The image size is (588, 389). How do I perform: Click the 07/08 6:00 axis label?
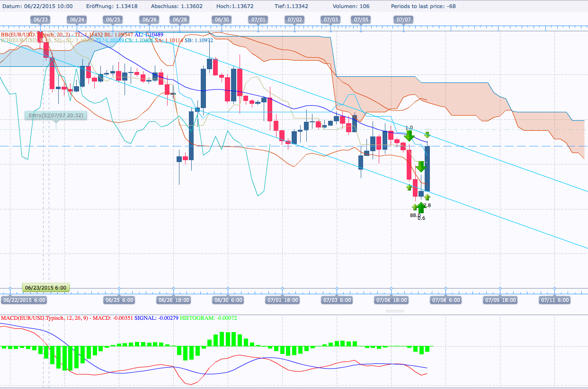(445, 300)
